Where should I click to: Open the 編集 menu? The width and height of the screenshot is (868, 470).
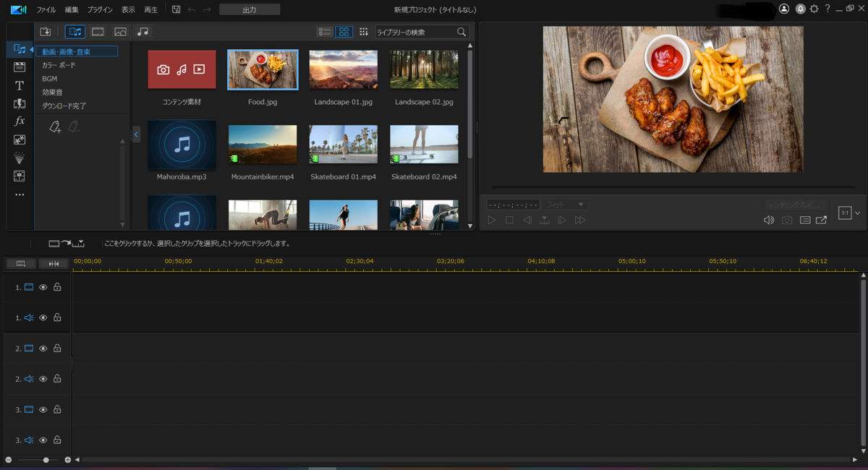pyautogui.click(x=72, y=9)
